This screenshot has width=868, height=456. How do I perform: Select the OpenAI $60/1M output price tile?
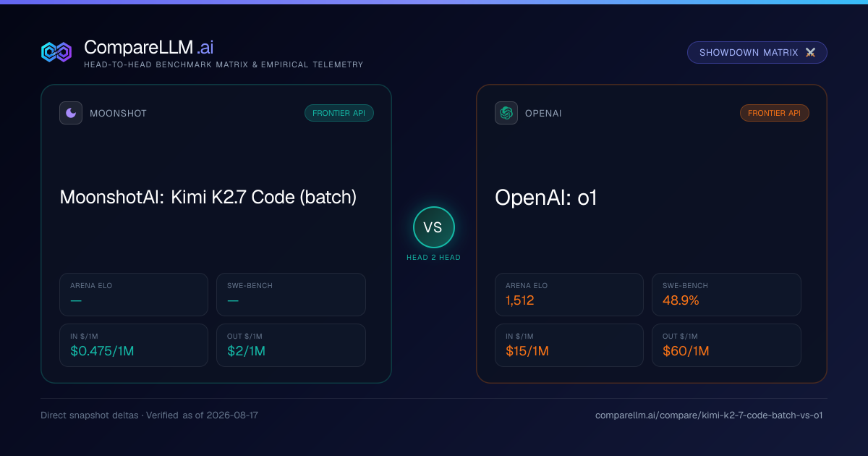[x=726, y=345]
